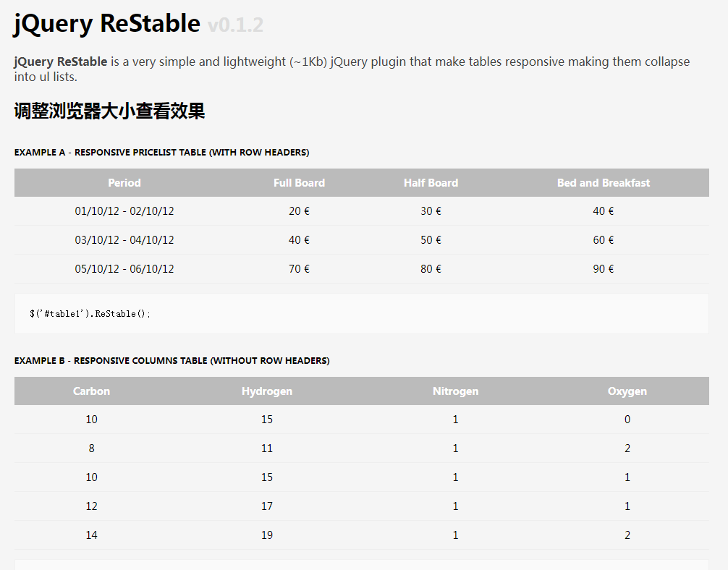Image resolution: width=728 pixels, height=570 pixels.
Task: Click Oxygen 2 in the Carbon 8 row
Action: (x=627, y=448)
